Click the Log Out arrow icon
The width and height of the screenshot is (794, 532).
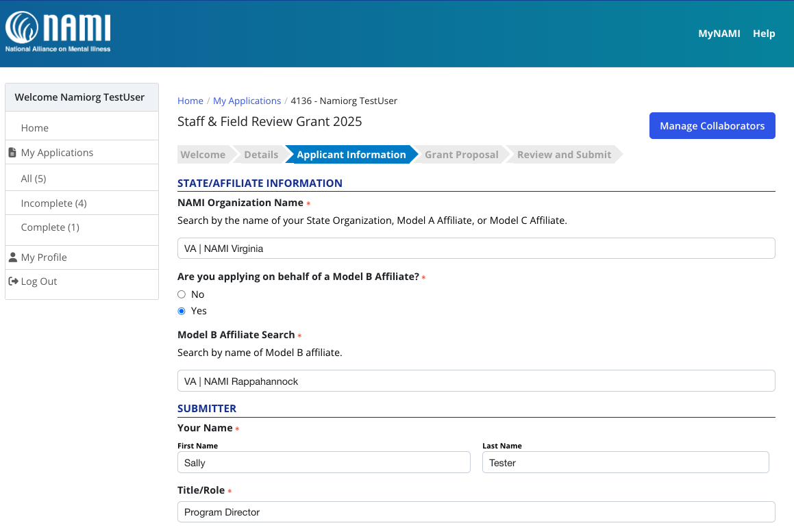point(14,281)
